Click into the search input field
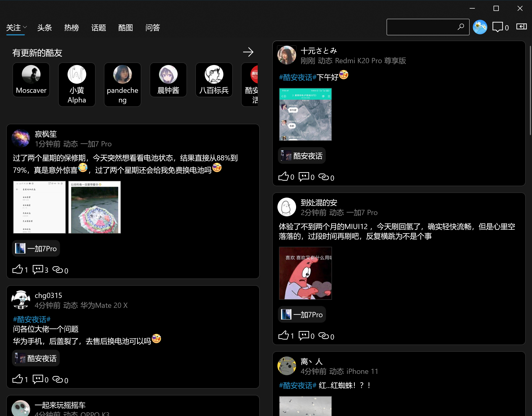The width and height of the screenshot is (532, 416). (421, 27)
